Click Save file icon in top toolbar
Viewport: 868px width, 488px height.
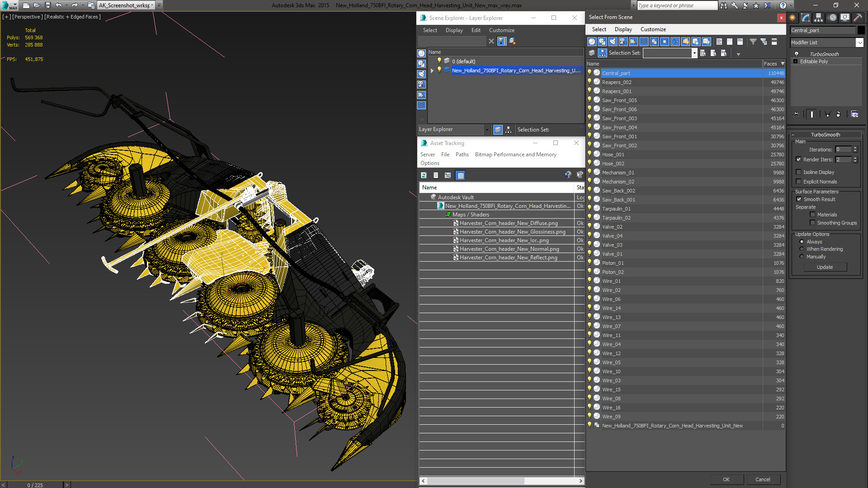tap(47, 5)
